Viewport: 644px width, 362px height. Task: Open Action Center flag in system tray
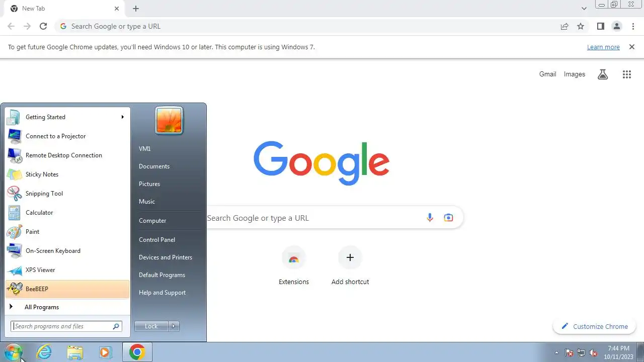coord(569,352)
